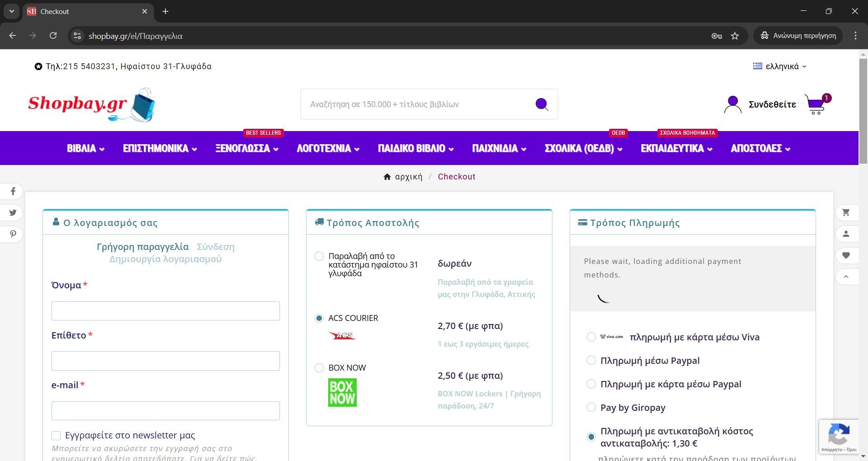Expand the ΛΟΓΟΤΕΧΝΙΑ menu
The height and width of the screenshot is (461, 868).
pos(328,148)
